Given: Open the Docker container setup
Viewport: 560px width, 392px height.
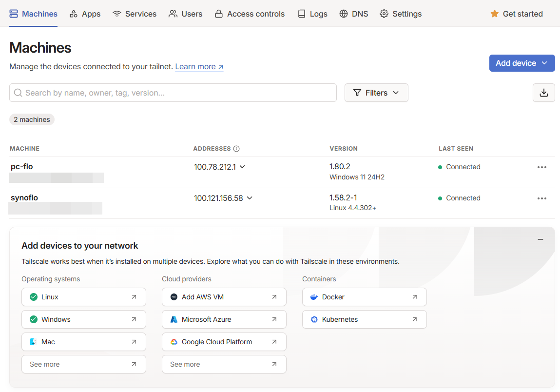Looking at the screenshot, I should click(x=365, y=297).
